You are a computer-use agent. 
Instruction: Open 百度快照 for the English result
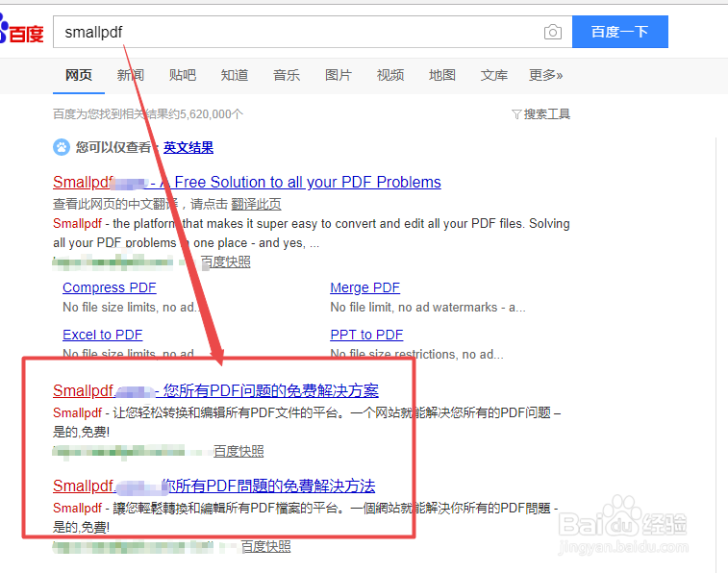[x=226, y=262]
